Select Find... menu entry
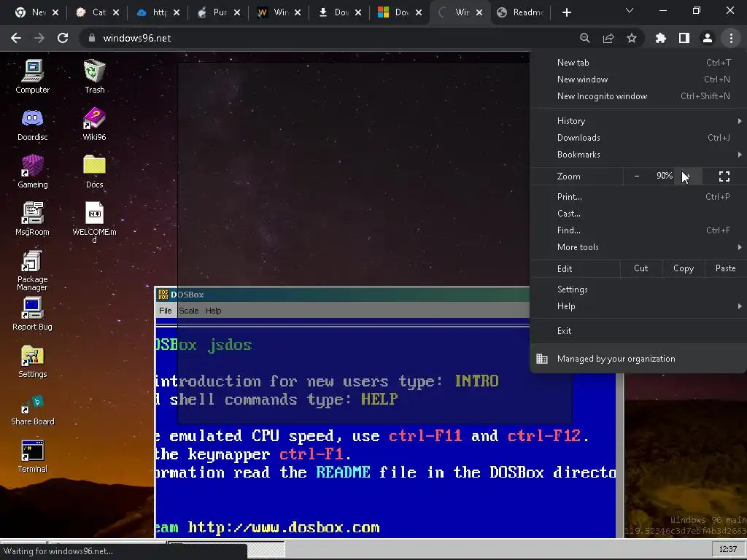The width and height of the screenshot is (747, 560). [638, 230]
